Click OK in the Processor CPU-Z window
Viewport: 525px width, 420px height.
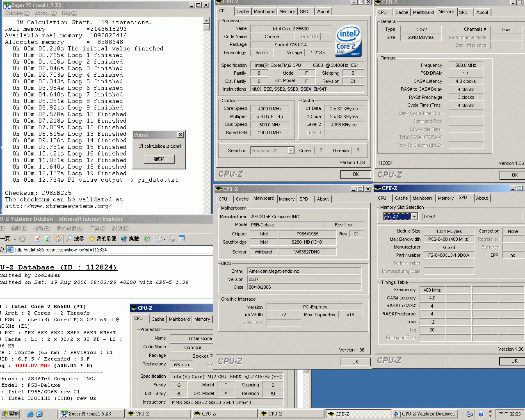tap(356, 174)
